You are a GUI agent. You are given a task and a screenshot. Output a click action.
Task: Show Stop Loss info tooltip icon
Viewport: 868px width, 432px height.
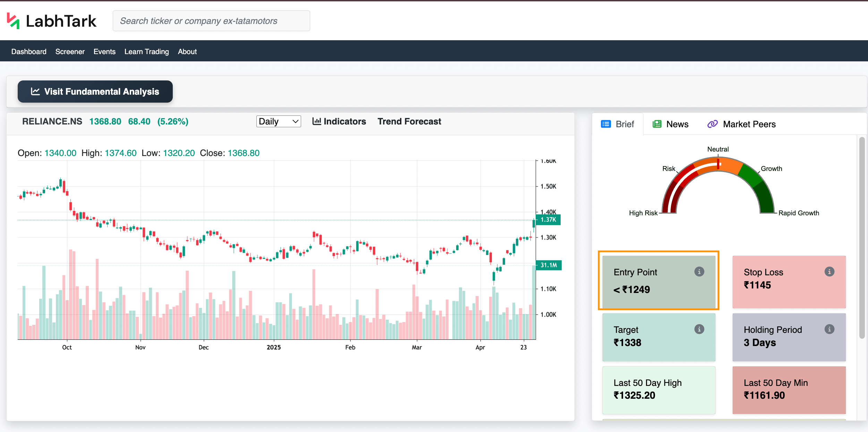[x=829, y=271]
